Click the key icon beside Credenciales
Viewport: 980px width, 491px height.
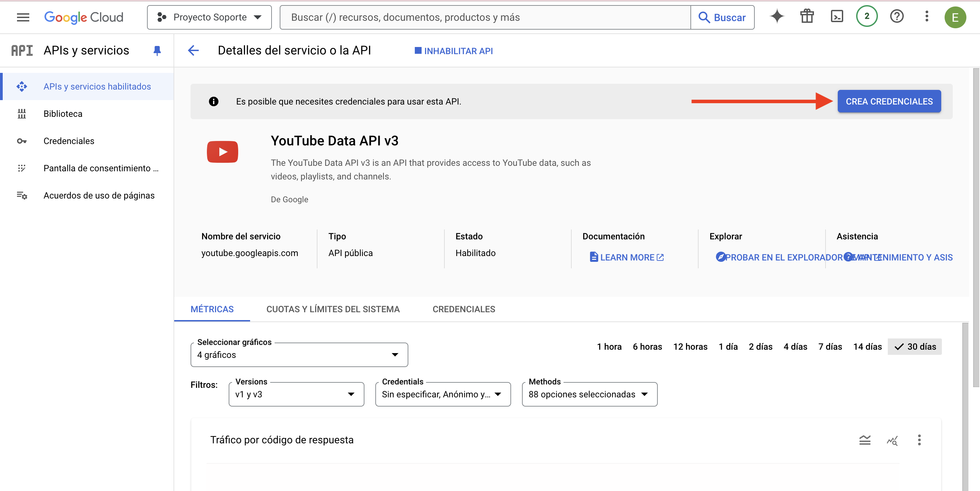click(x=22, y=141)
